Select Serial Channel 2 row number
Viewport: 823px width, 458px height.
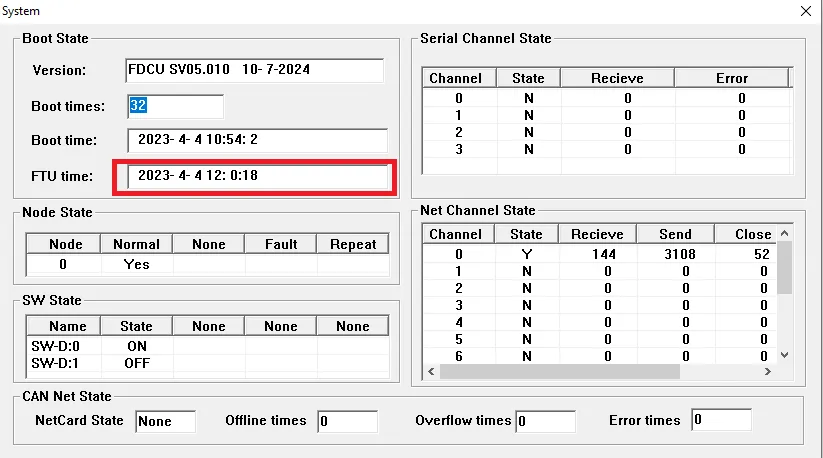pyautogui.click(x=459, y=132)
